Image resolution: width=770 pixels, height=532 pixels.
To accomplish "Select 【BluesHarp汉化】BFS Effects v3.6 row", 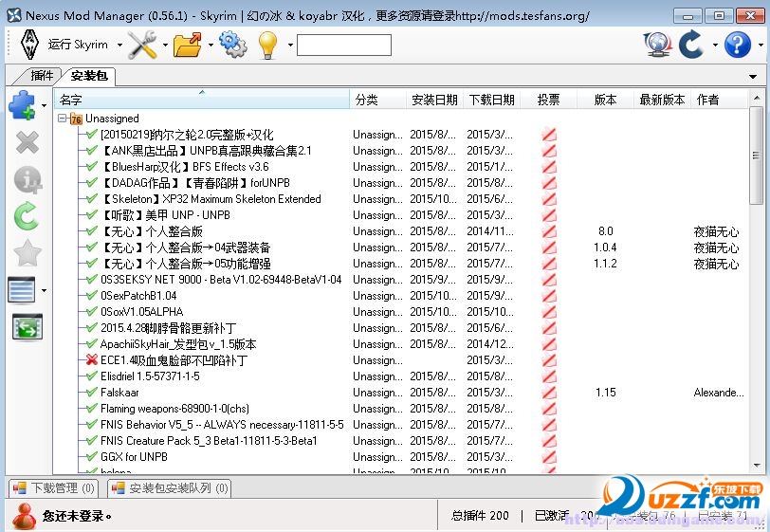I will click(x=185, y=167).
